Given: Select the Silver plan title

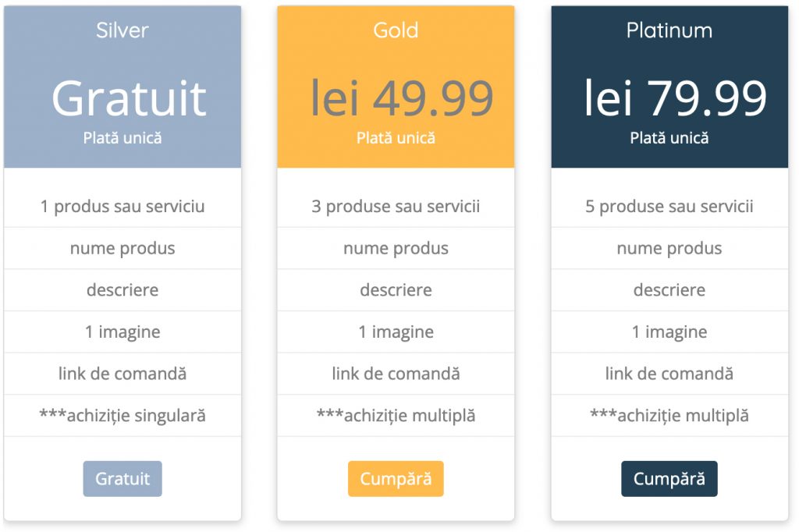Looking at the screenshot, I should click(x=123, y=30).
